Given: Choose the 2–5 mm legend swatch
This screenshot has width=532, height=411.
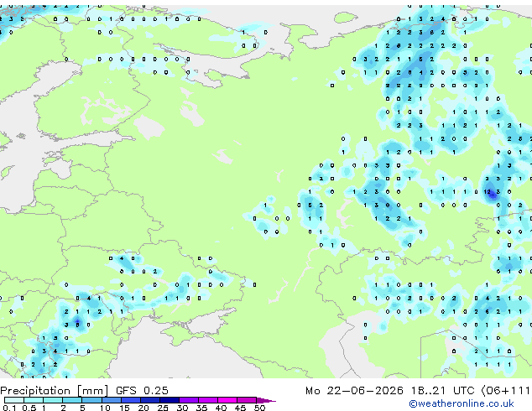Looking at the screenshot, I should [72, 400].
